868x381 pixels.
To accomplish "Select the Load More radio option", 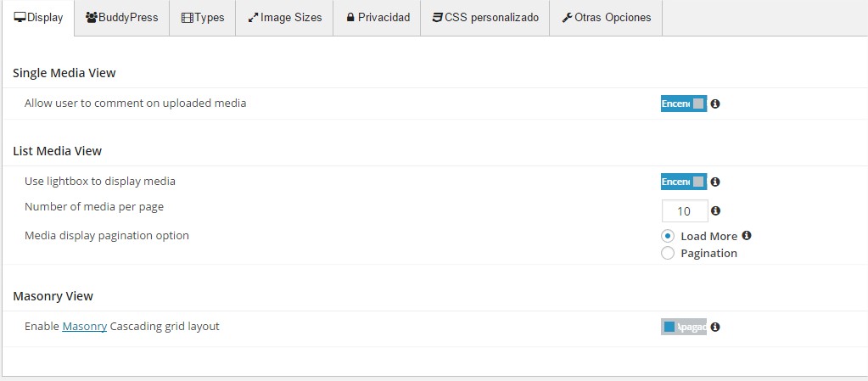I will click(x=668, y=236).
